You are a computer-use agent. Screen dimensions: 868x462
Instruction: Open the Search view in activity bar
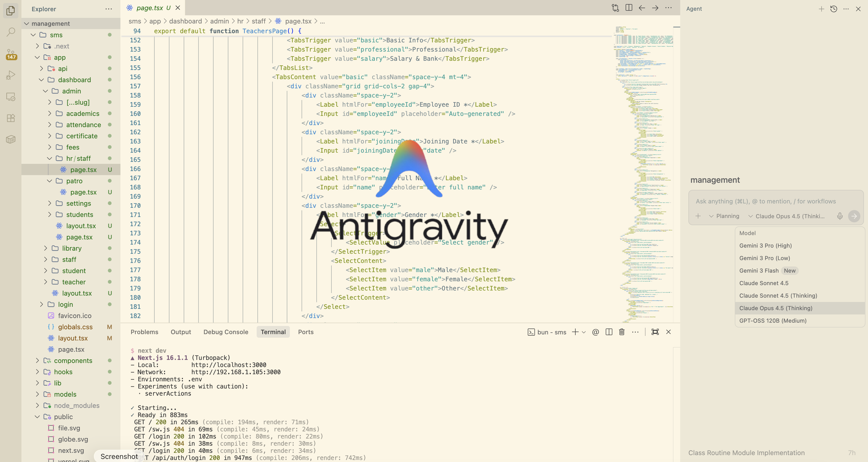click(x=11, y=32)
